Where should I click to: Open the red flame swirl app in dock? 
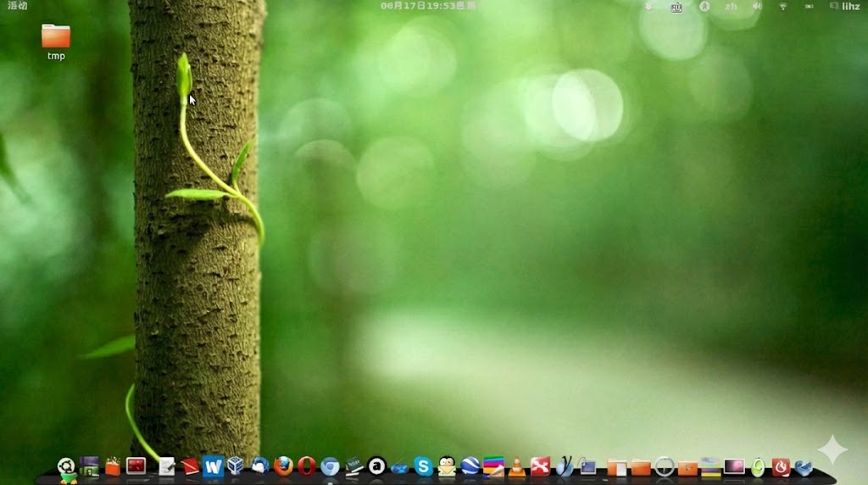[781, 467]
